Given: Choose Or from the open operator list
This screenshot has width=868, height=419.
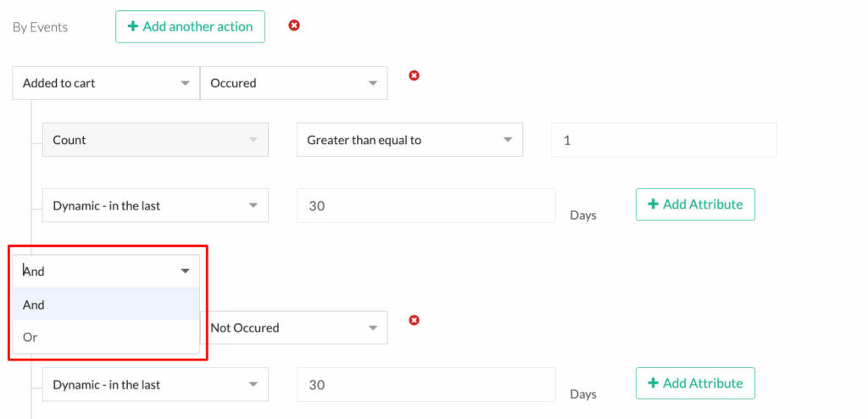Looking at the screenshot, I should (104, 337).
